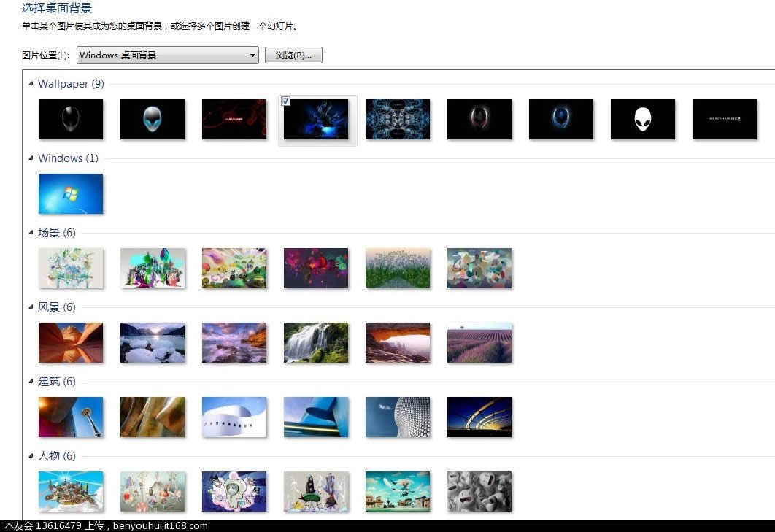The height and width of the screenshot is (532, 775).
Task: Select the light blue alien head wallpaper
Action: click(x=153, y=119)
